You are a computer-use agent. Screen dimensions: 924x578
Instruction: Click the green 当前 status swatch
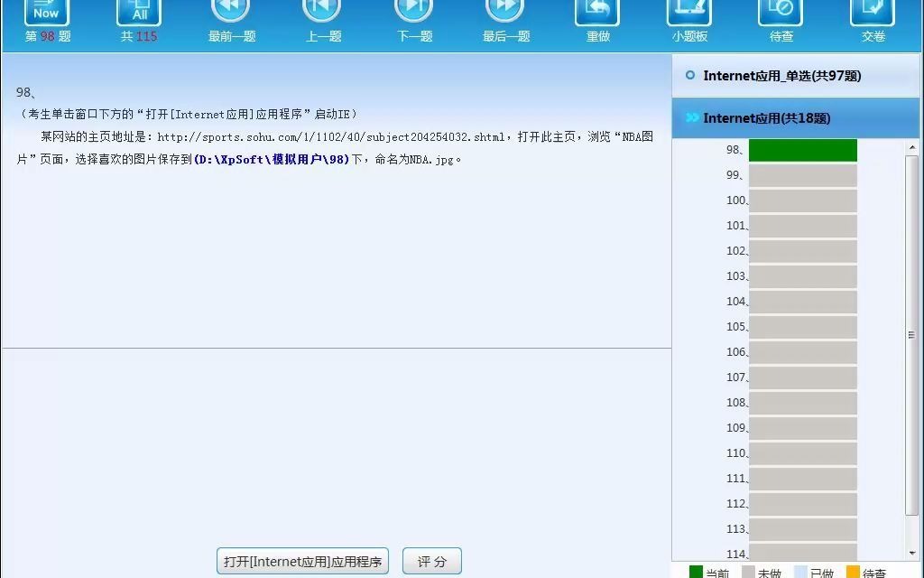[x=695, y=572]
